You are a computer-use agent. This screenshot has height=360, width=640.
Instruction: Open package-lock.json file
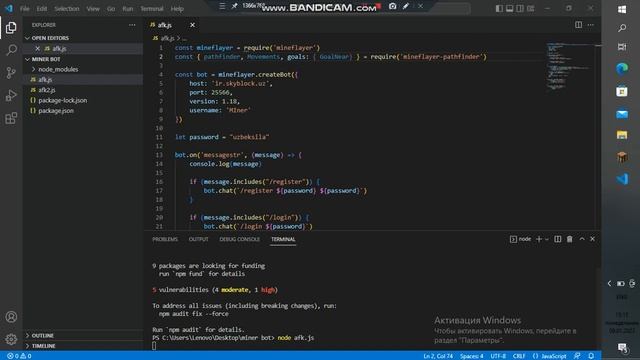[x=83, y=100]
